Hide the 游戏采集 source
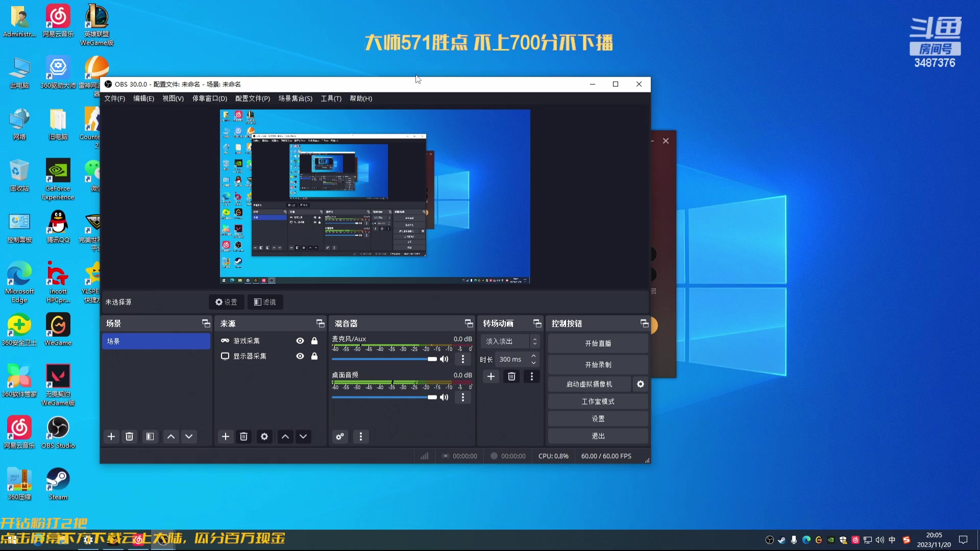The image size is (980, 551). point(300,341)
